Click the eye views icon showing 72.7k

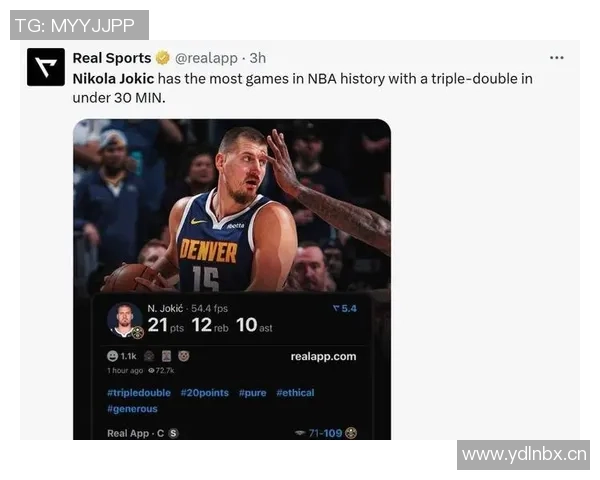[x=151, y=371]
